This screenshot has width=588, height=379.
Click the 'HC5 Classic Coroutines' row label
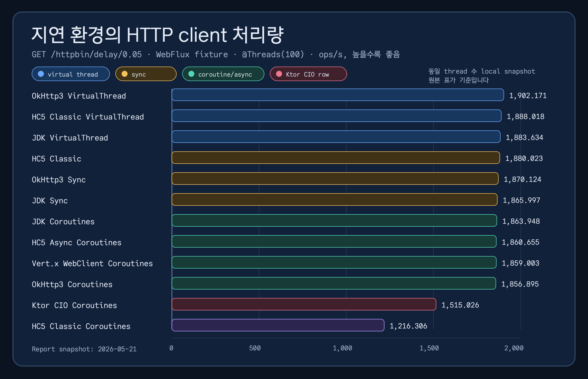tap(81, 326)
